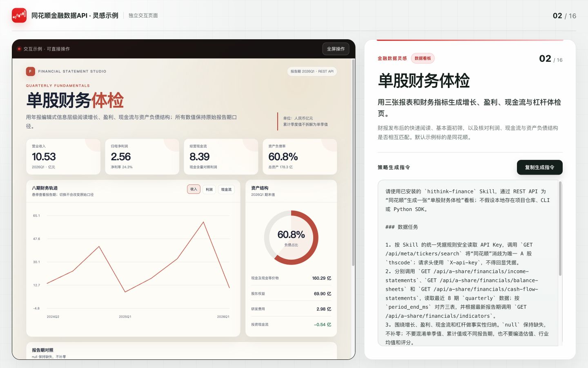Click the 同花顺金融数据API · 灵感示例 title
The width and height of the screenshot is (588, 368).
point(75,16)
